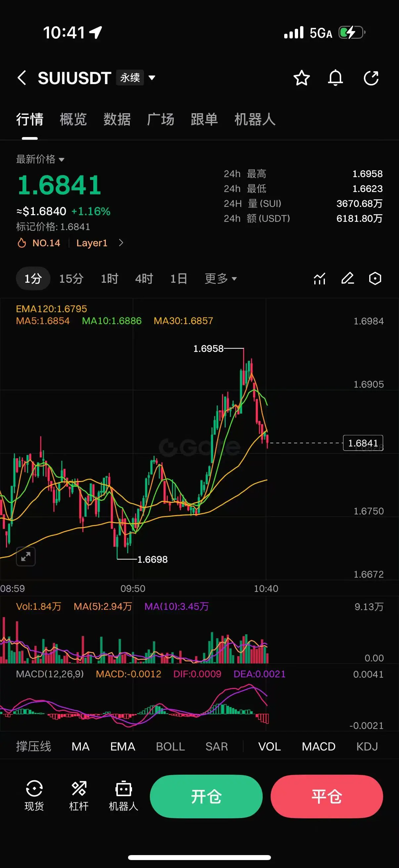Tap MA(10):3.45万 volume average label
The height and width of the screenshot is (868, 399).
[x=176, y=606]
